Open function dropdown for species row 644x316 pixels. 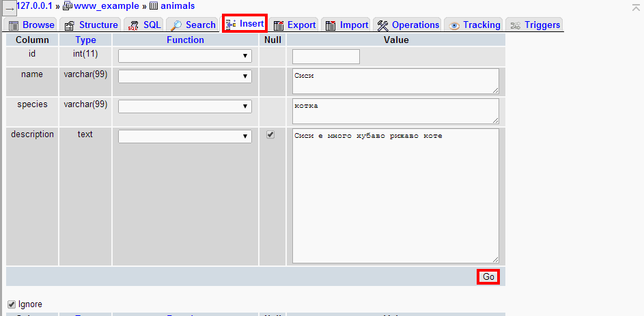[185, 106]
